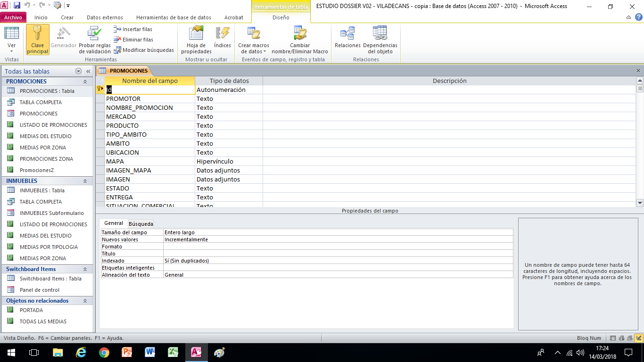The height and width of the screenshot is (362, 644).
Task: Open the Windows Start menu
Action: pyautogui.click(x=11, y=353)
